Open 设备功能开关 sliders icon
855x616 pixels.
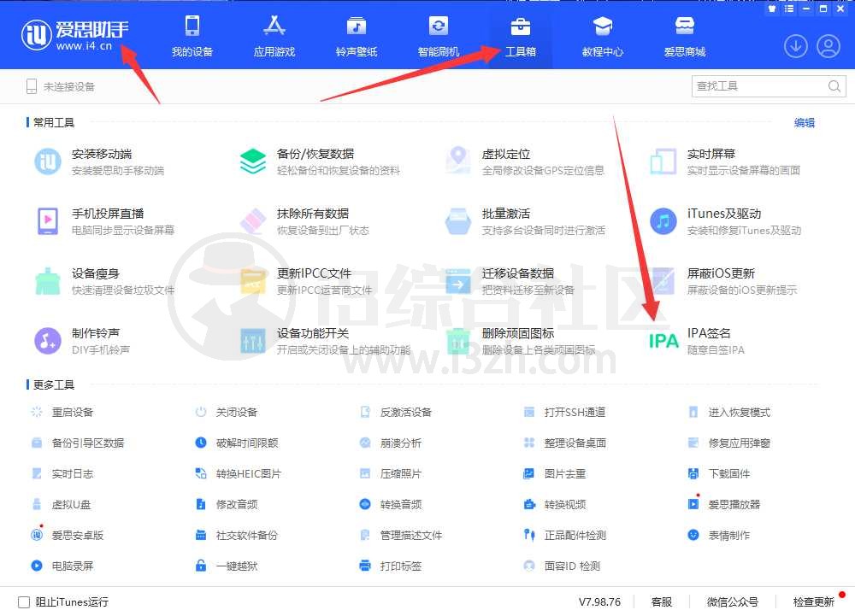pos(253,341)
